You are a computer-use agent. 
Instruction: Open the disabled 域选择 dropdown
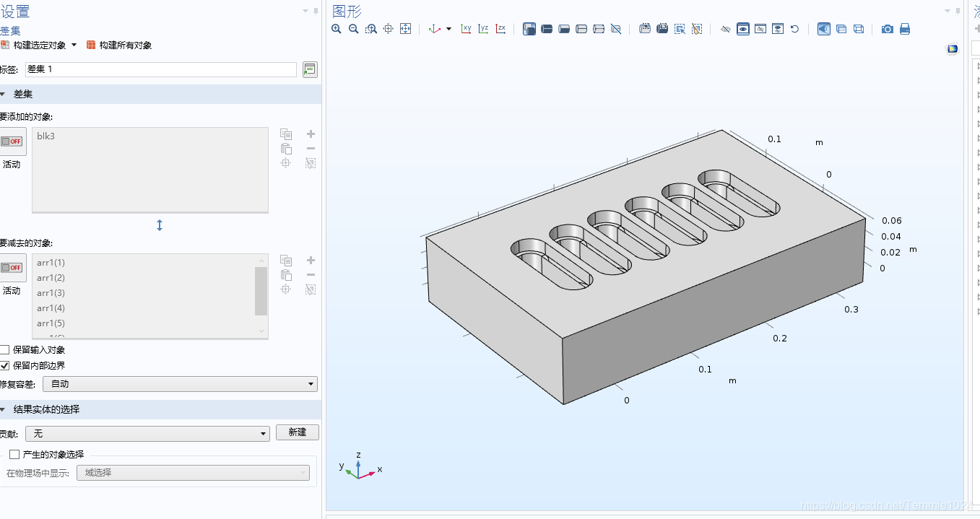(194, 473)
